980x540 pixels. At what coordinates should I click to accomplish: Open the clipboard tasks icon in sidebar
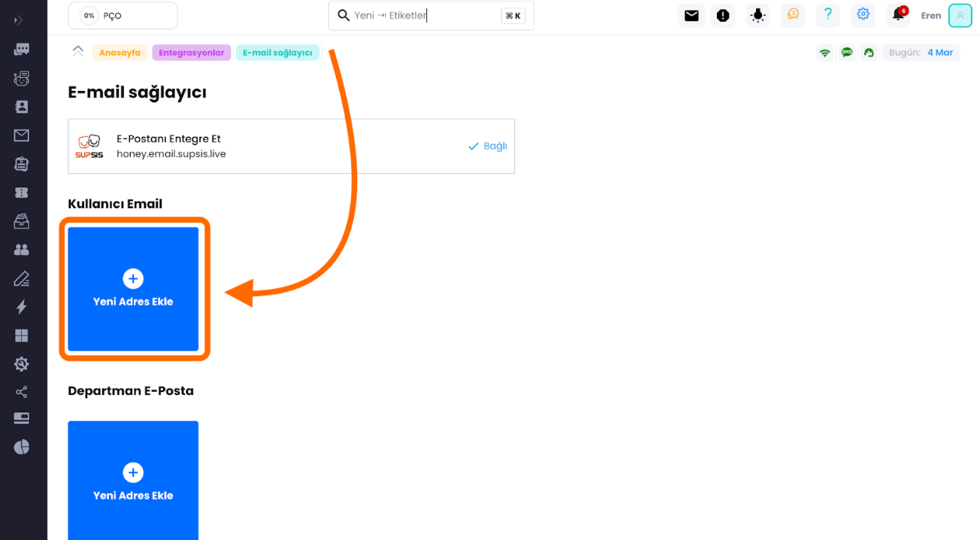coord(21,164)
